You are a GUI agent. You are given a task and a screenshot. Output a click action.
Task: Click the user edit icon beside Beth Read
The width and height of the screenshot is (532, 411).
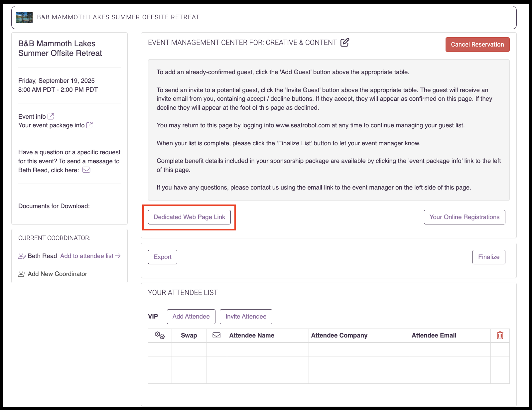[22, 256]
